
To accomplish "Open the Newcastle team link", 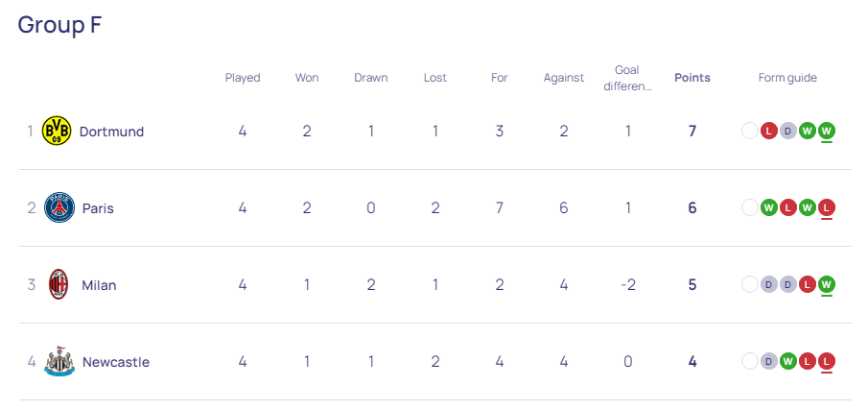I will point(116,362).
